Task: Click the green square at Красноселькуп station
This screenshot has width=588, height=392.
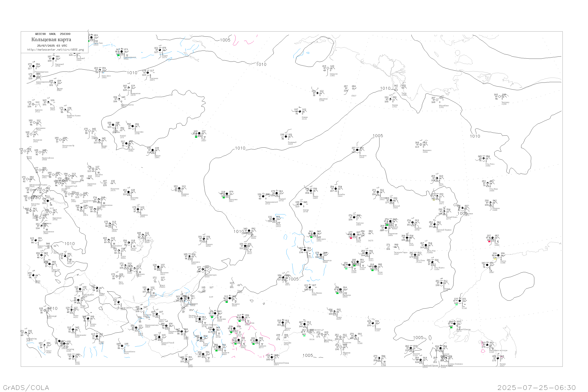Action: click(x=119, y=55)
